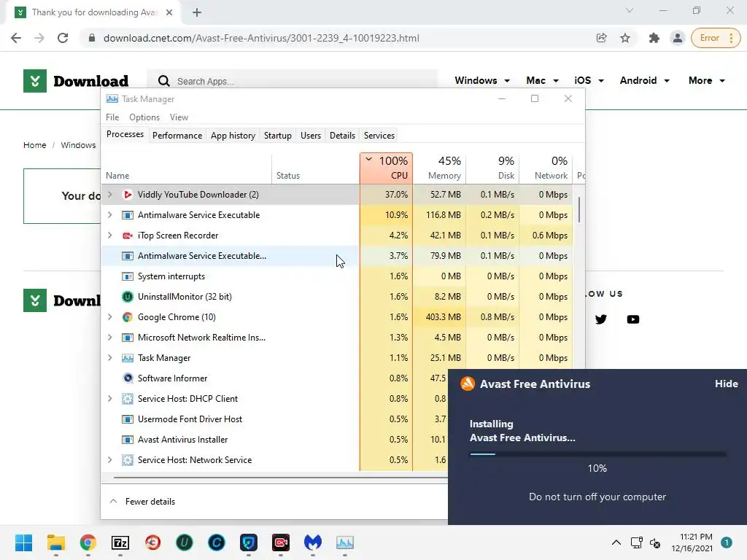This screenshot has width=747, height=560.
Task: Expand Microsoft Network Realtime Inspection row
Action: pyautogui.click(x=110, y=338)
